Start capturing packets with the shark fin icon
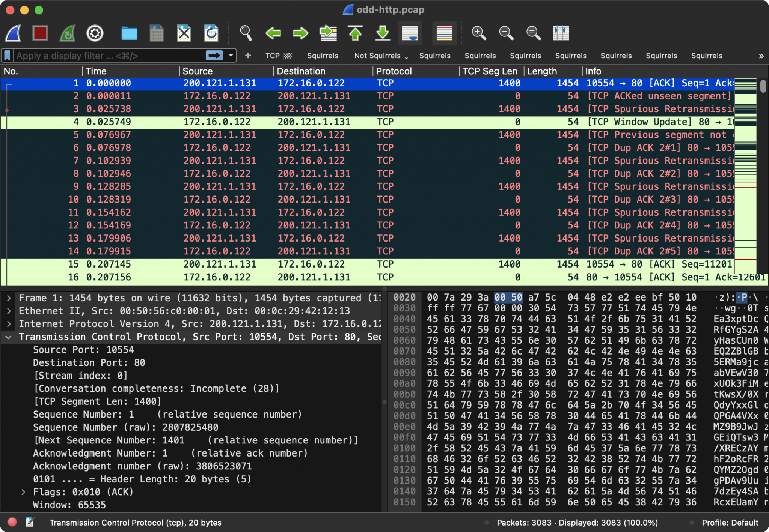 pos(14,33)
